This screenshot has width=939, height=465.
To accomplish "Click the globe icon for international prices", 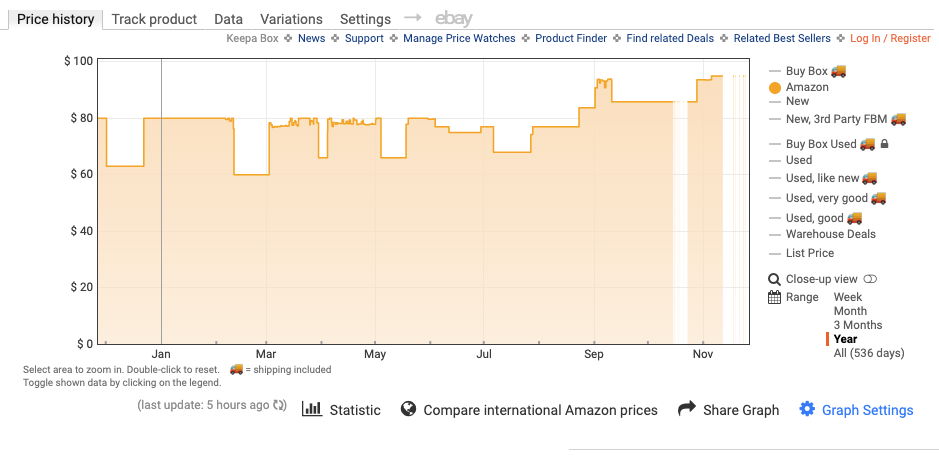I will (x=408, y=409).
